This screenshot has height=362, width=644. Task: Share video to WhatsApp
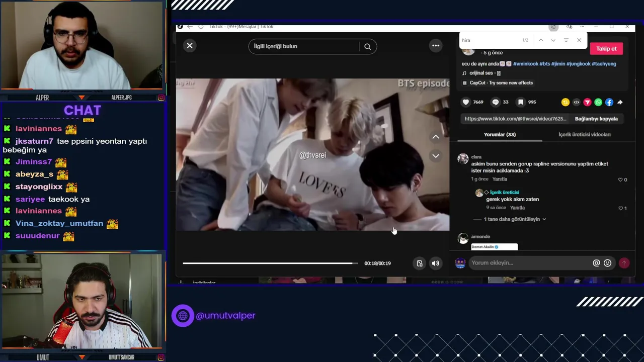click(598, 102)
